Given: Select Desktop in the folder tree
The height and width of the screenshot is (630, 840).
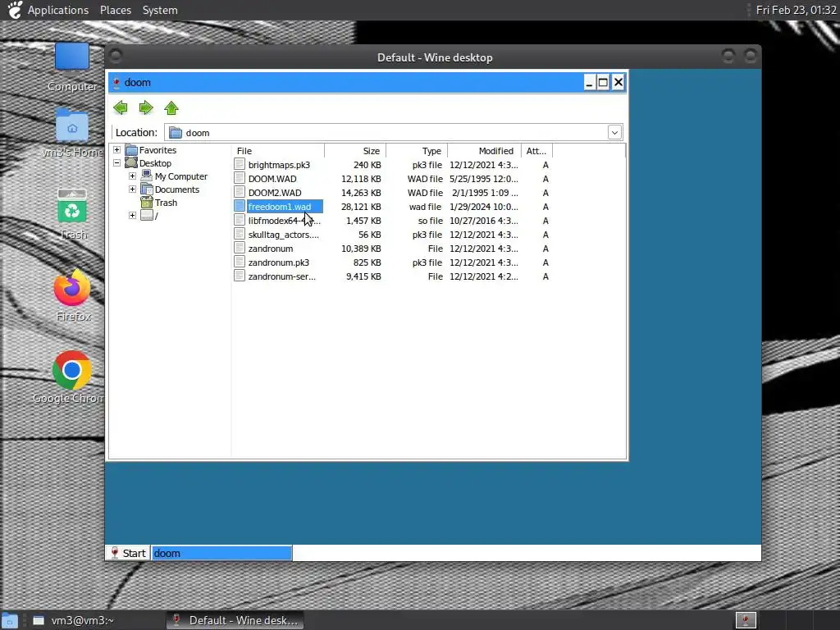Looking at the screenshot, I should [155, 163].
